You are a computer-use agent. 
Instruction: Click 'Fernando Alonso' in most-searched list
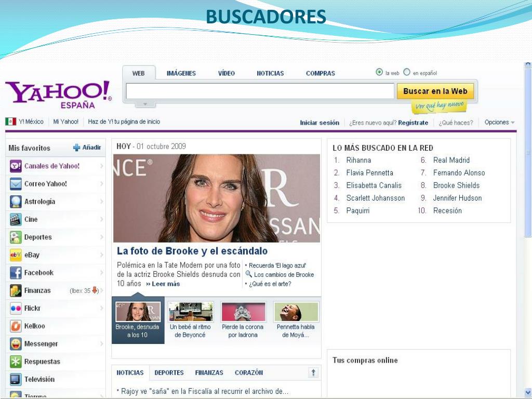(x=459, y=172)
